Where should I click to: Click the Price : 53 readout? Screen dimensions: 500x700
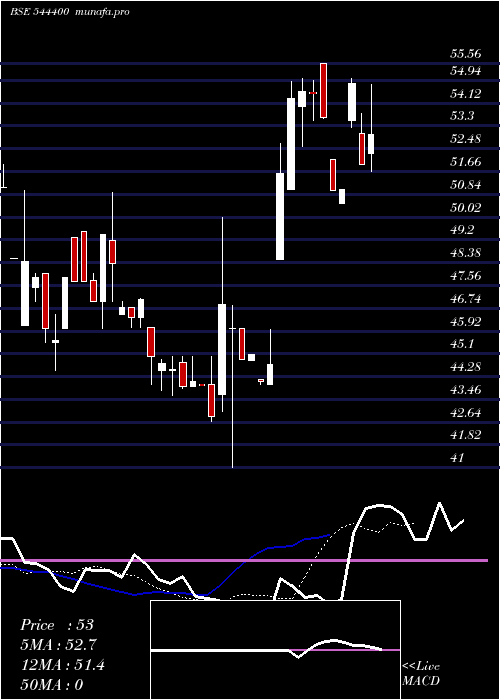[57, 625]
